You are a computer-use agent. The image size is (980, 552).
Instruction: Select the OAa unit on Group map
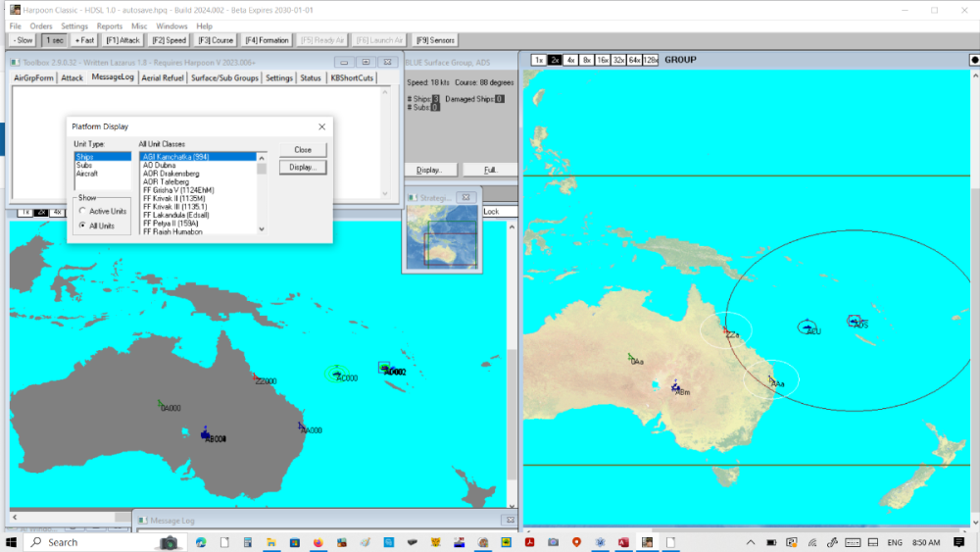[x=632, y=359]
